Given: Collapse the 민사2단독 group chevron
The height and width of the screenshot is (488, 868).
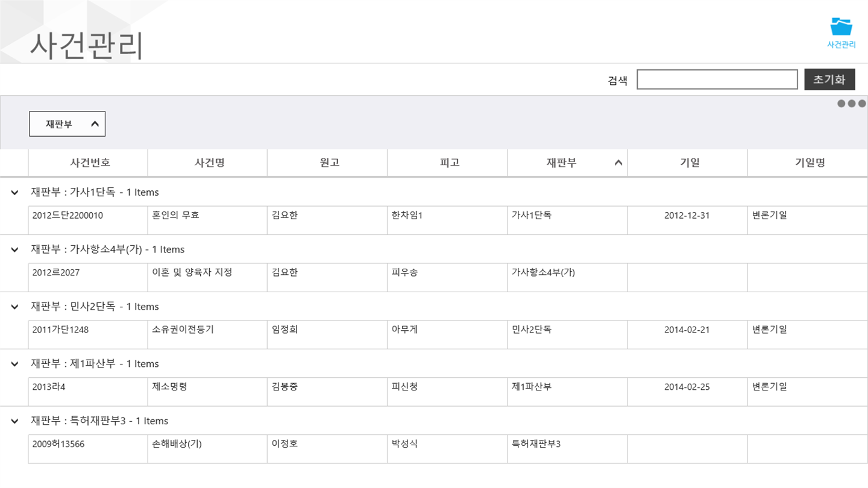Looking at the screenshot, I should click(x=14, y=307).
